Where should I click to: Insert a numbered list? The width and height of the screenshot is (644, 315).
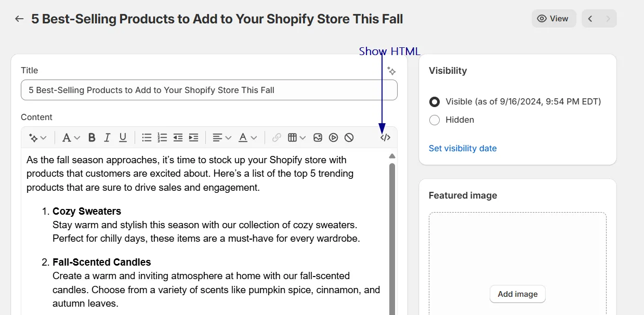pos(162,138)
